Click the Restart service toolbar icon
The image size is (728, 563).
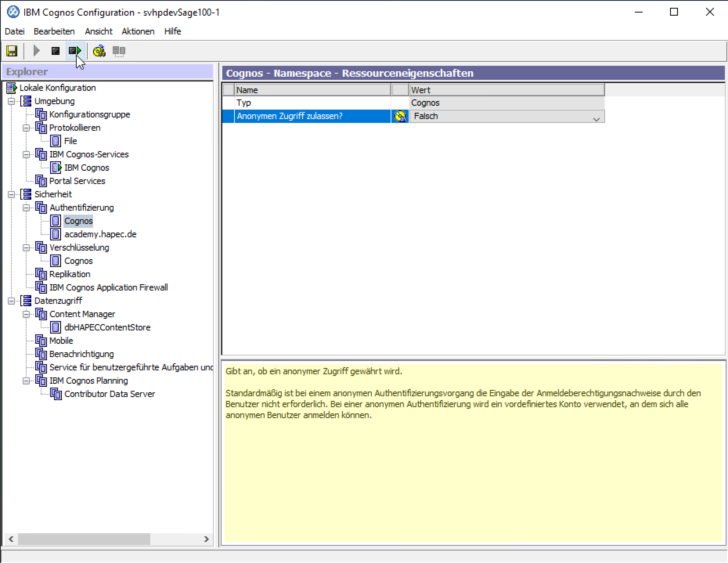pos(75,51)
